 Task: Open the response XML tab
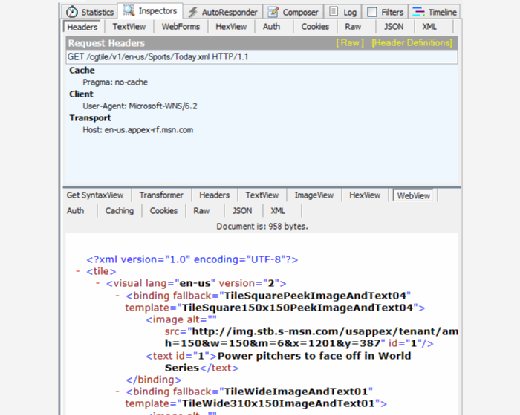click(x=278, y=211)
